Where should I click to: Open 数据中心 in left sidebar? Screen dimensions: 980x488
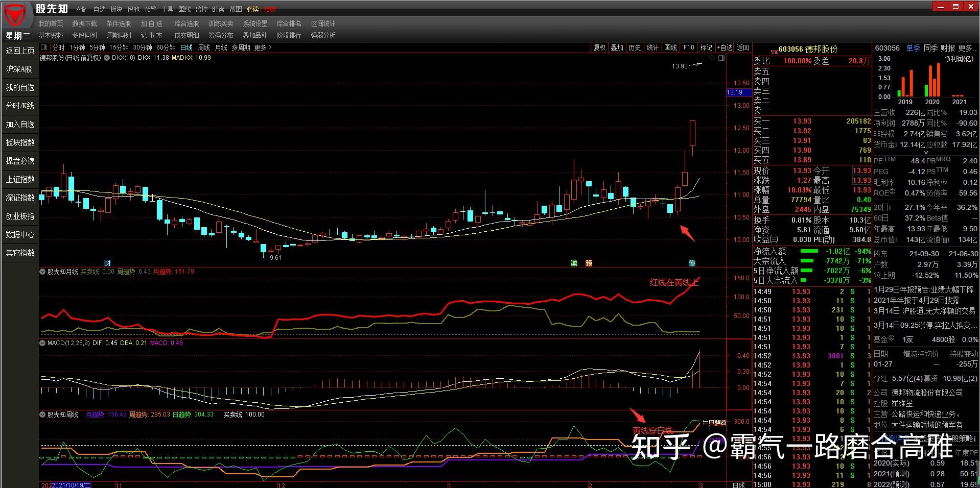[x=20, y=234]
